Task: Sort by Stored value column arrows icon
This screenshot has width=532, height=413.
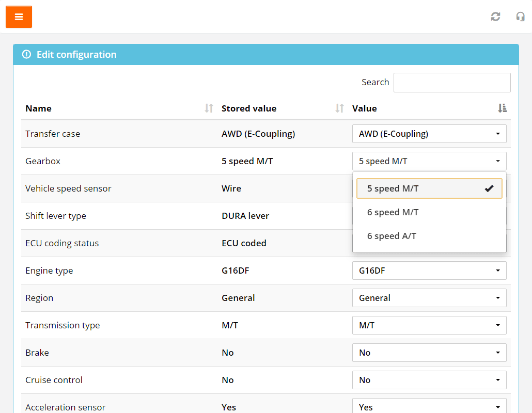Action: tap(339, 108)
